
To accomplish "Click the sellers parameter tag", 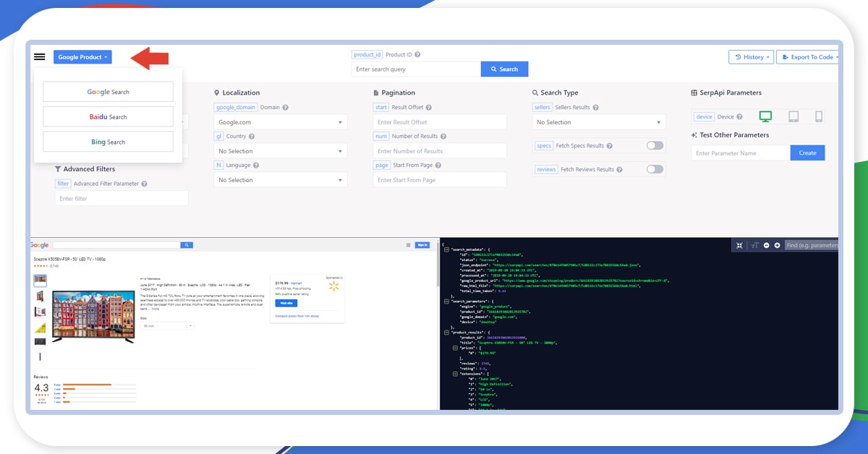I will click(x=542, y=108).
